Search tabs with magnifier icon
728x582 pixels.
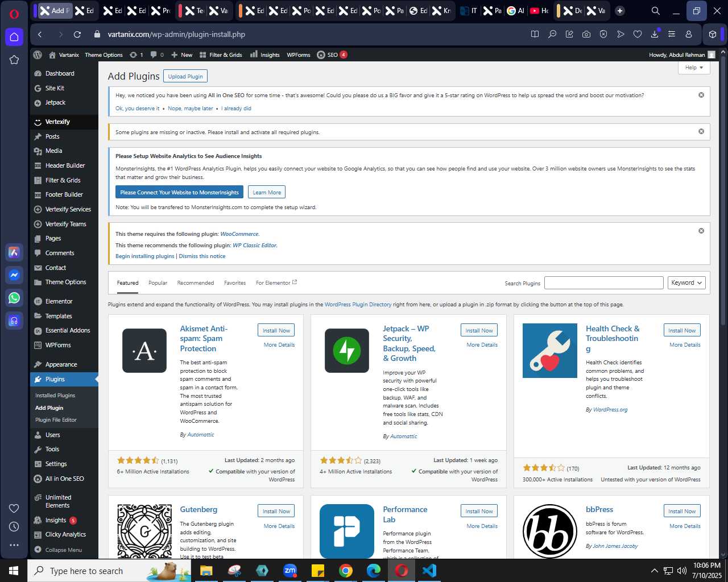(x=656, y=11)
